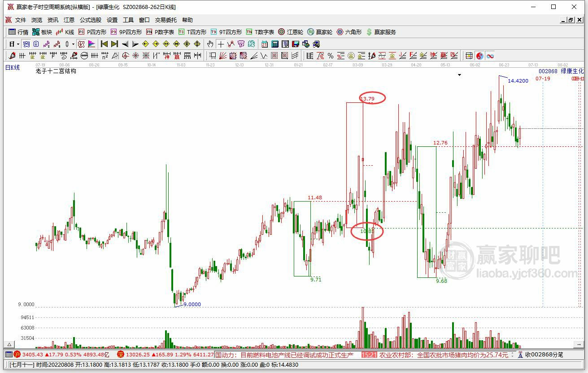
Task: Open the 江恩 menu
Action: [x=69, y=20]
